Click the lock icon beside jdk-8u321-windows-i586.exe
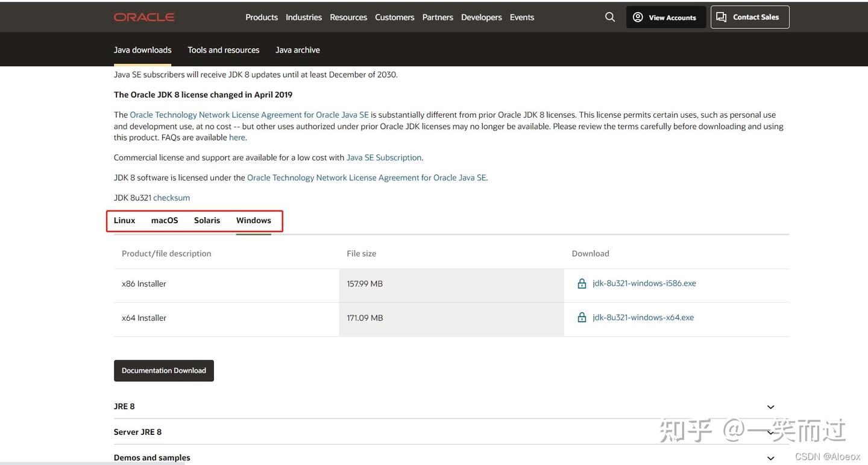Viewport: 868px width, 465px height. 580,282
